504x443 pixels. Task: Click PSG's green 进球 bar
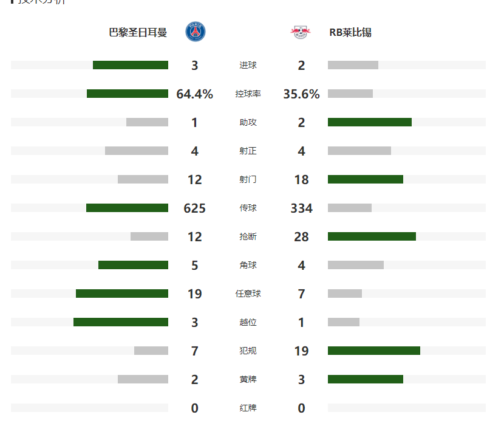tap(131, 65)
